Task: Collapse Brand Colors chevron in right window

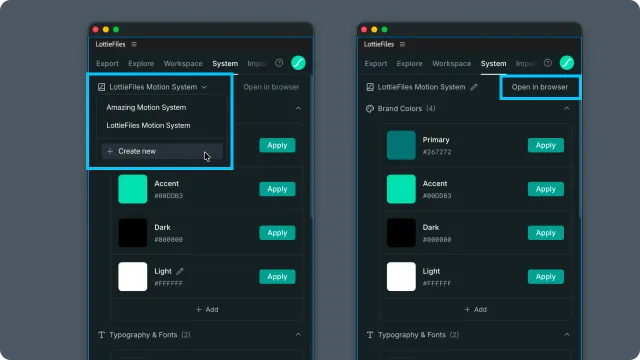Action: (x=567, y=109)
